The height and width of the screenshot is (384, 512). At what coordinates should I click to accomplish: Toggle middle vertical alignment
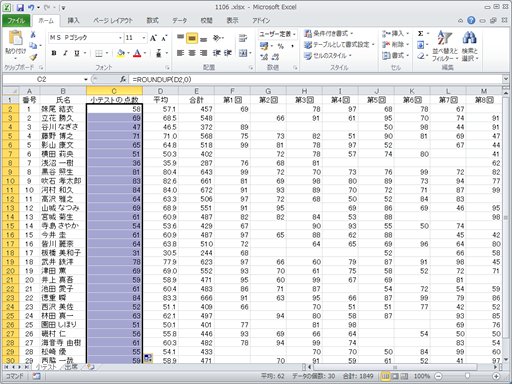tap(192, 38)
